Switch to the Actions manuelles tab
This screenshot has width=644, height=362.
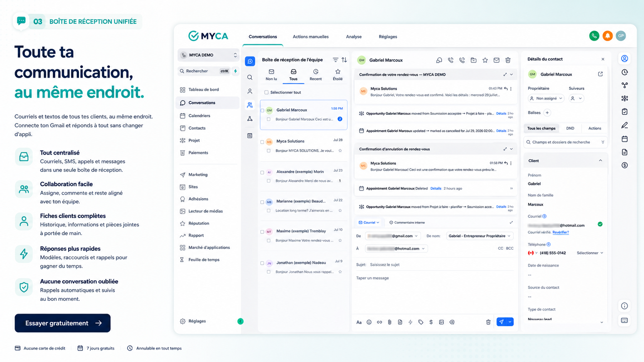tap(310, 37)
